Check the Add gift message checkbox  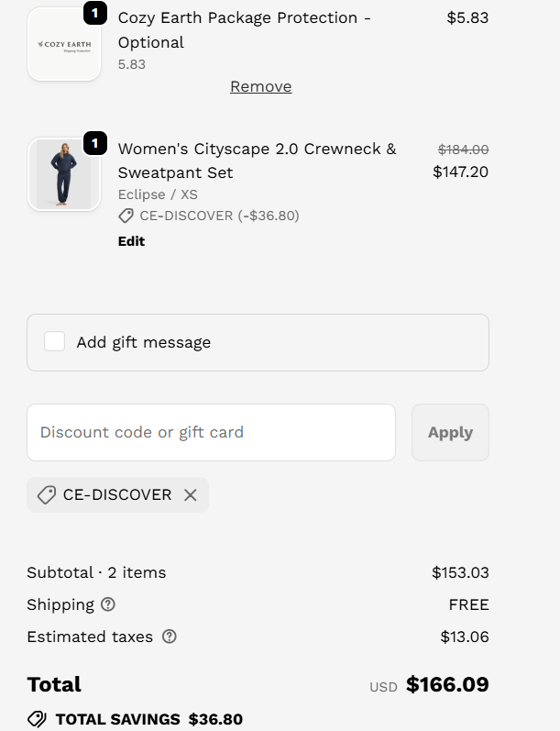tap(55, 342)
